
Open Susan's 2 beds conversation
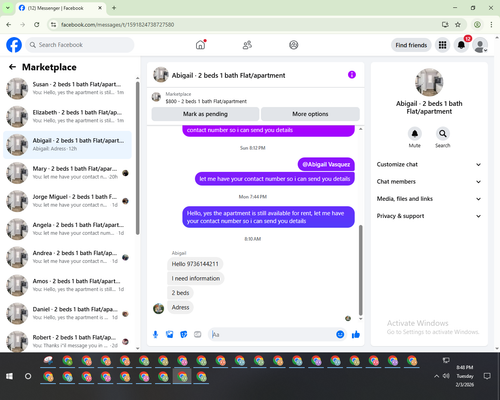point(67,88)
